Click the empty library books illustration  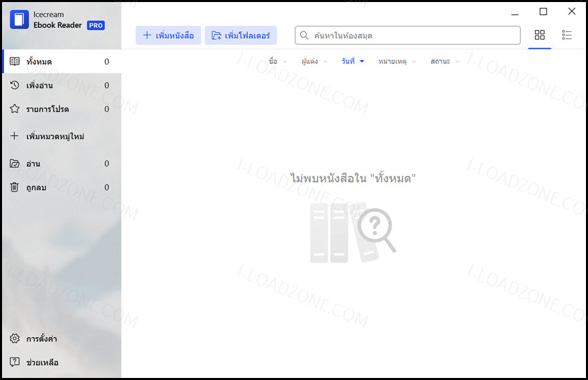pos(353,232)
